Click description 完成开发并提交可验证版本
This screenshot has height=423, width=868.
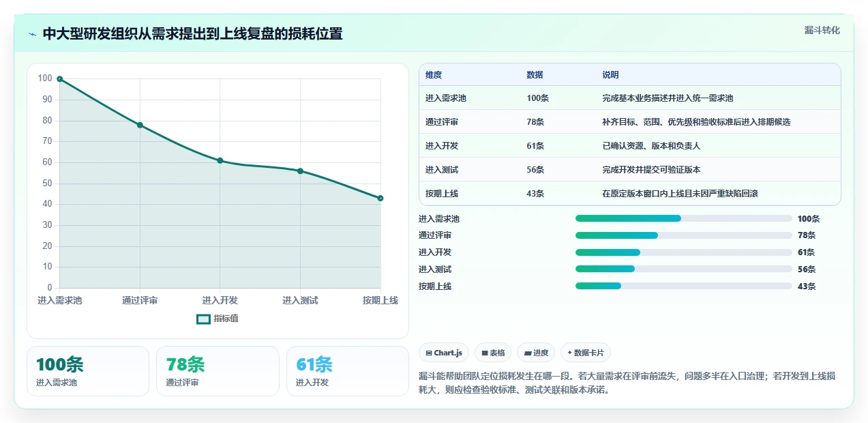coord(651,170)
